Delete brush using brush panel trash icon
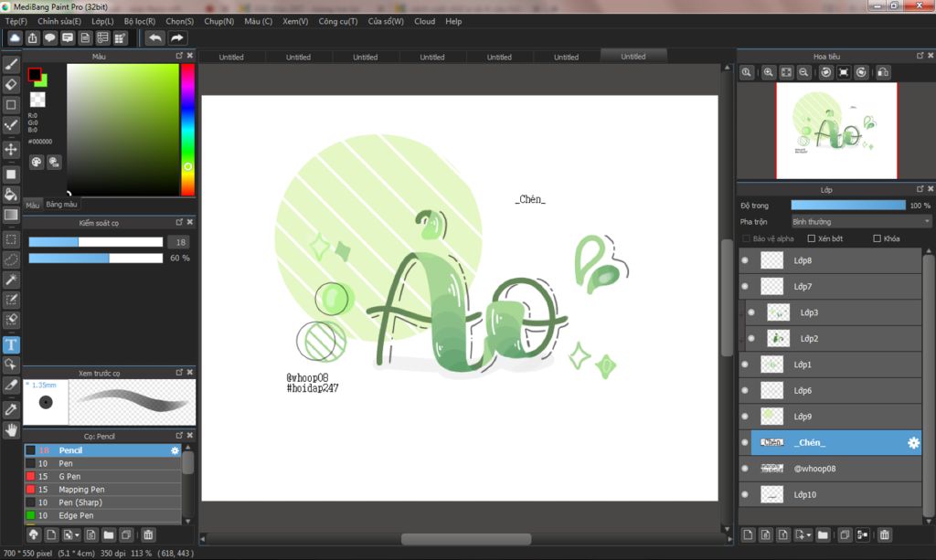 click(148, 535)
